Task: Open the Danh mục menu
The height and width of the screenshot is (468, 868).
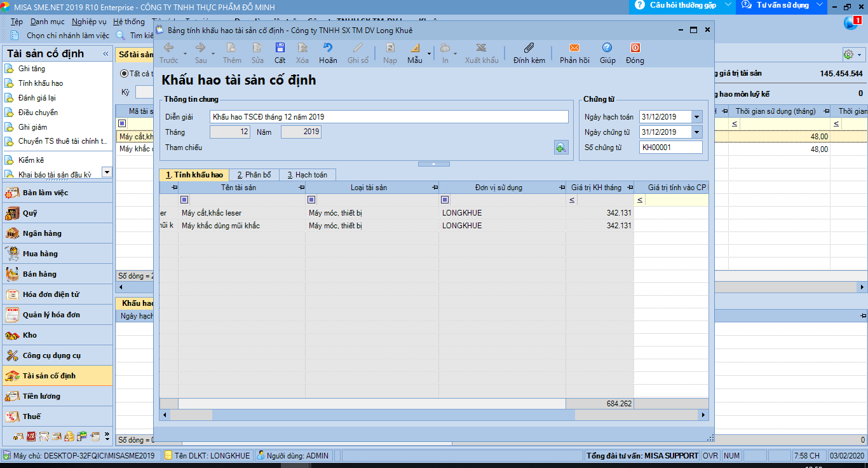Action: 47,22
